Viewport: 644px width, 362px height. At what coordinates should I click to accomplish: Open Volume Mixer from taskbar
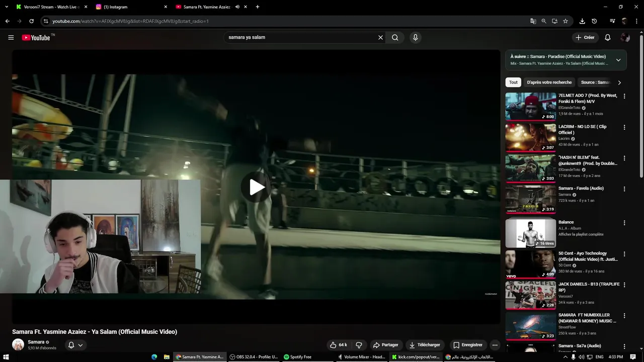click(361, 357)
